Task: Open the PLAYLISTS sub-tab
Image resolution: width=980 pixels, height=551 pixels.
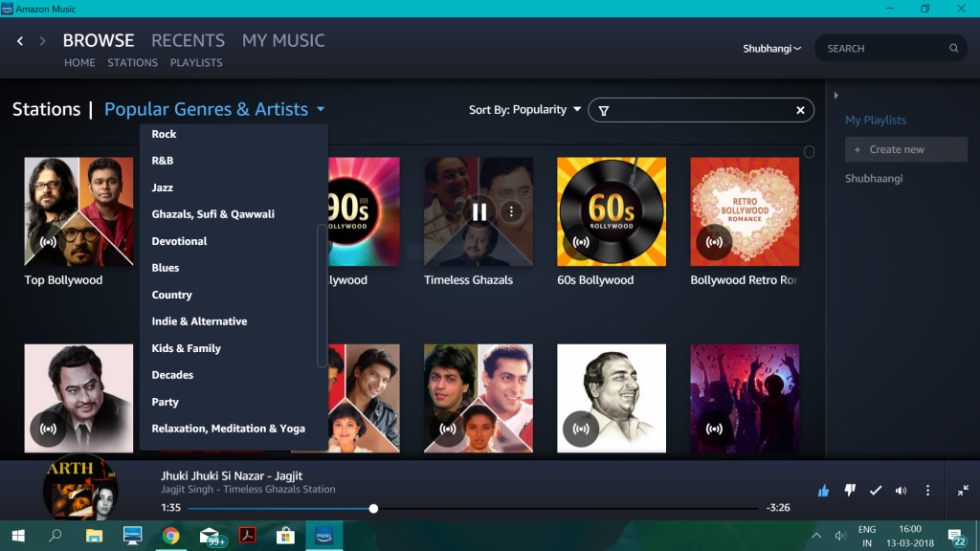Action: [x=196, y=63]
